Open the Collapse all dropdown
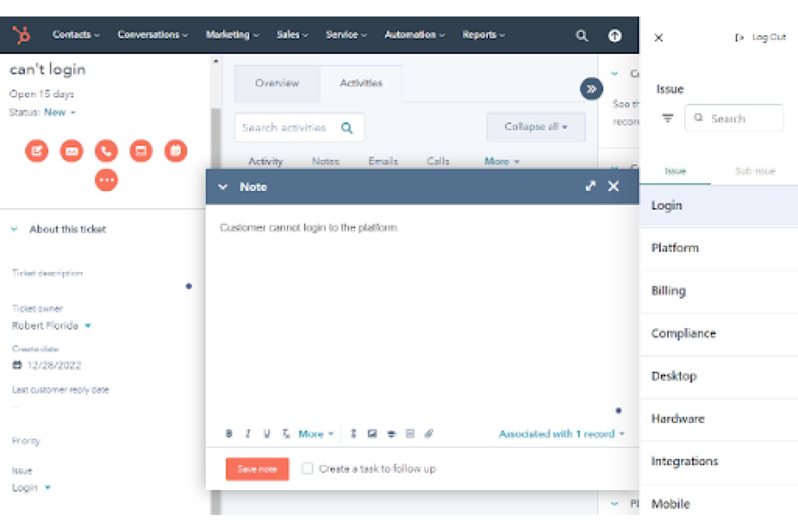This screenshot has height=532, width=798. (x=536, y=127)
